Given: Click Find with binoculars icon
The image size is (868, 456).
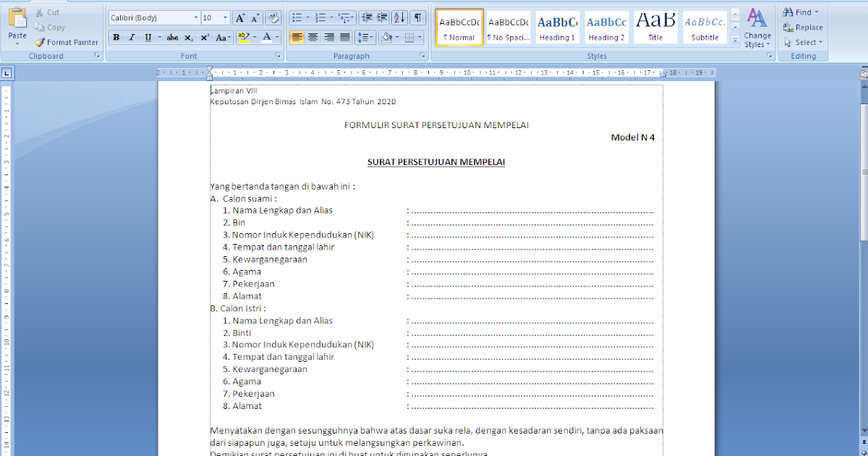Looking at the screenshot, I should (x=801, y=12).
